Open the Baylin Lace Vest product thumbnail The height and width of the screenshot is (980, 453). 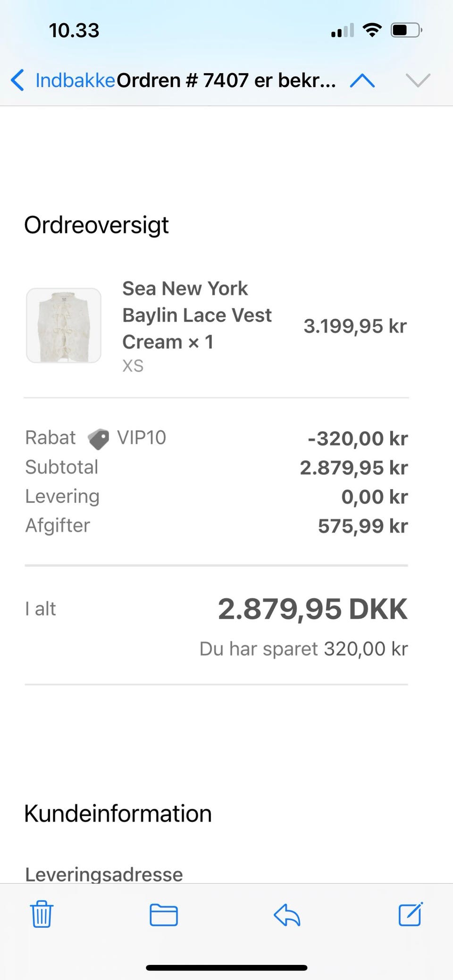64,325
